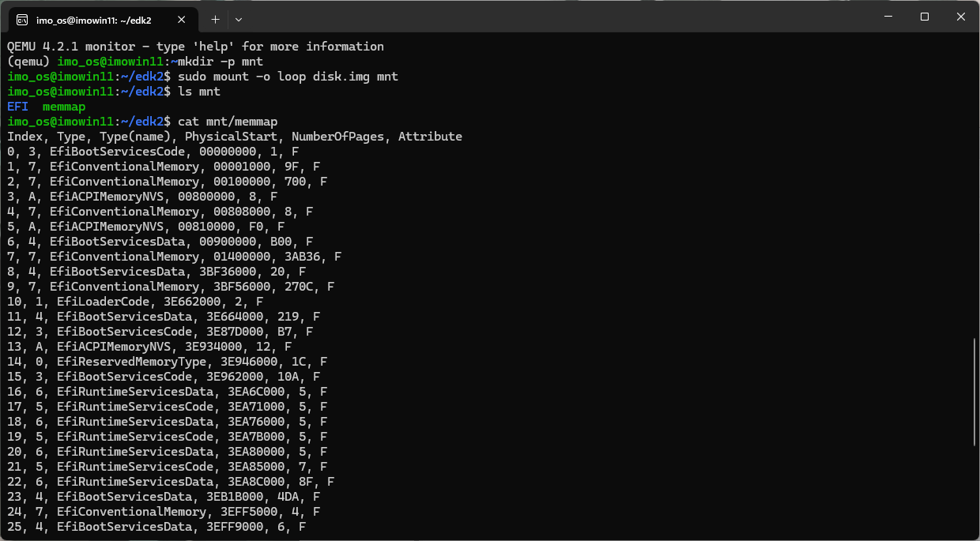Click the memmap file name in ls output
Image resolution: width=980 pixels, height=541 pixels.
tap(64, 107)
